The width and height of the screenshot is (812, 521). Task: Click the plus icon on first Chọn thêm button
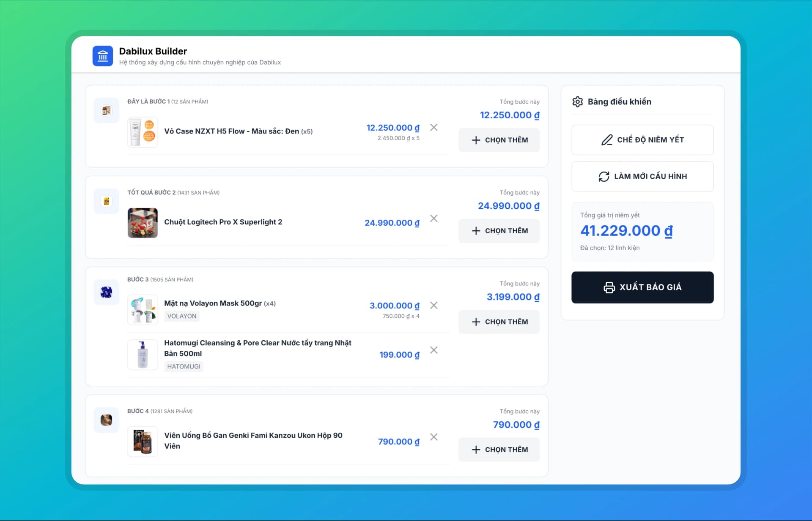point(476,140)
